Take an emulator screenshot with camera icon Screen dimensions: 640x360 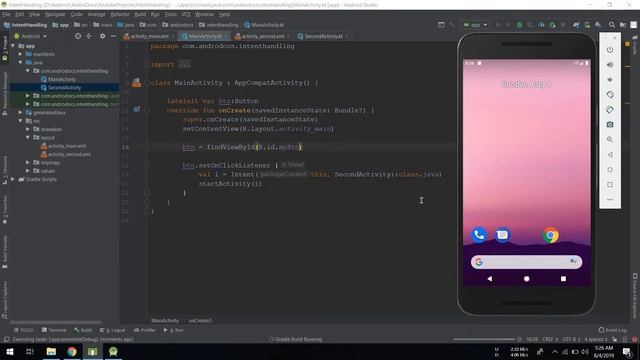(x=610, y=124)
